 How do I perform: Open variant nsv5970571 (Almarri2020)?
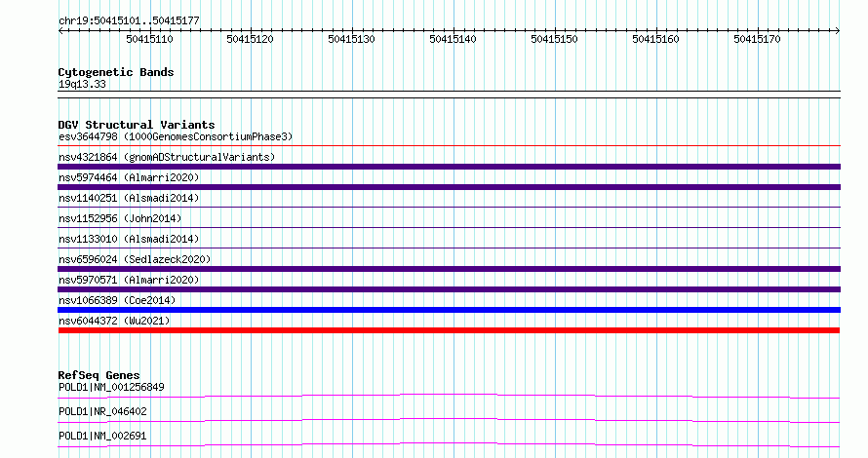click(x=129, y=280)
